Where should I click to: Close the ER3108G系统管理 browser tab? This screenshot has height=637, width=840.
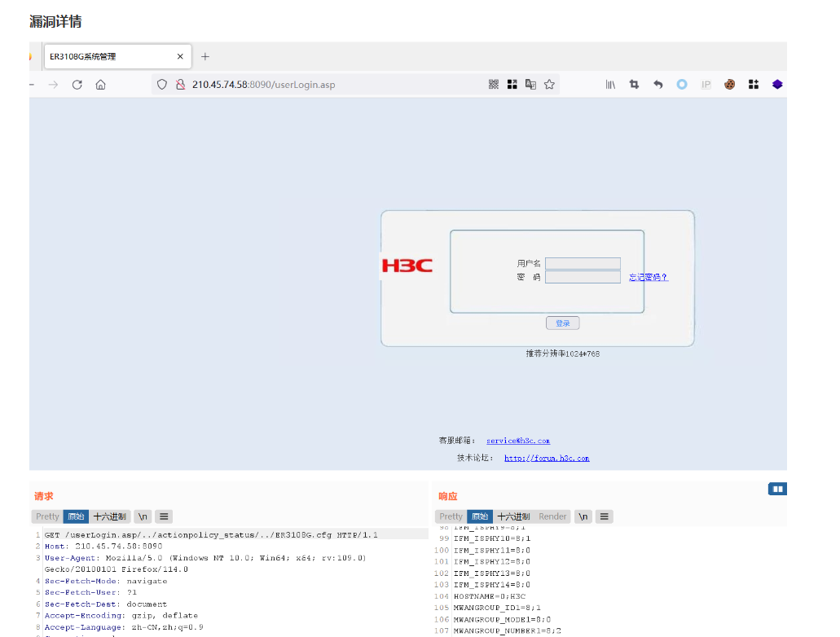[180, 56]
